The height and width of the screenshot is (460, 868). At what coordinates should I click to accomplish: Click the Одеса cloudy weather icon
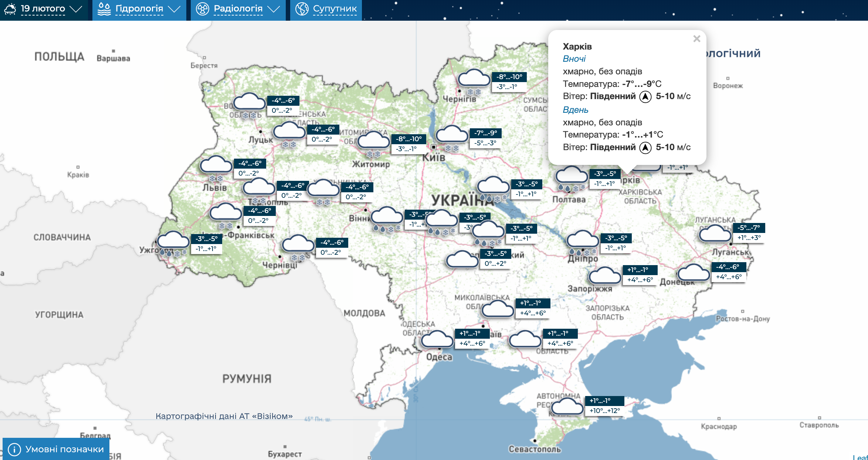437,339
